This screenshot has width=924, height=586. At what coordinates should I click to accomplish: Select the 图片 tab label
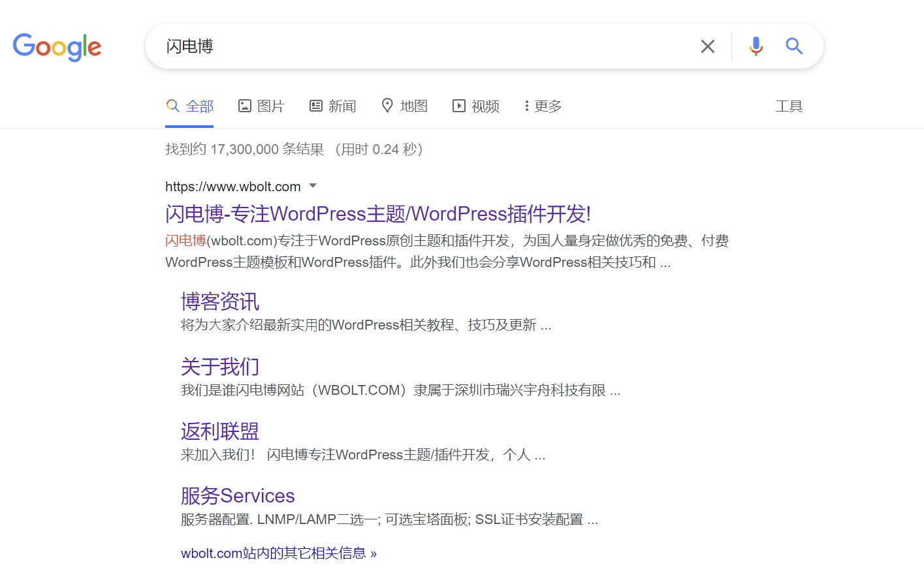click(x=270, y=105)
